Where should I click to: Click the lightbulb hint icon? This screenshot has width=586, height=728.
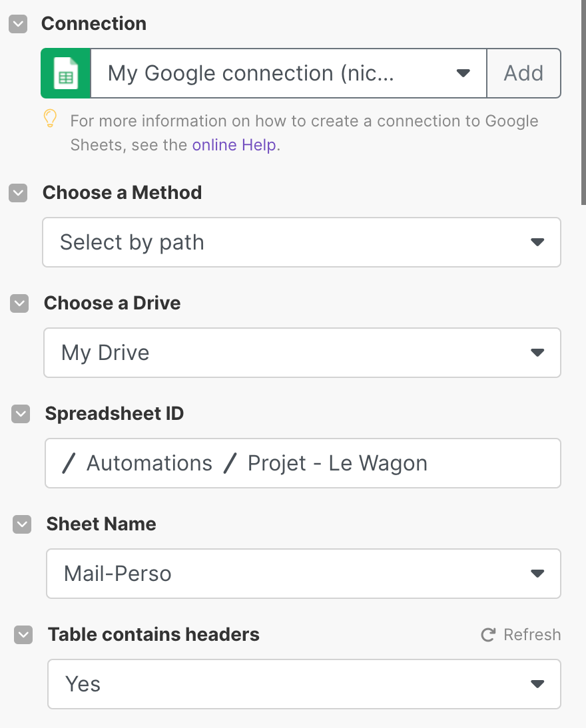coord(50,118)
